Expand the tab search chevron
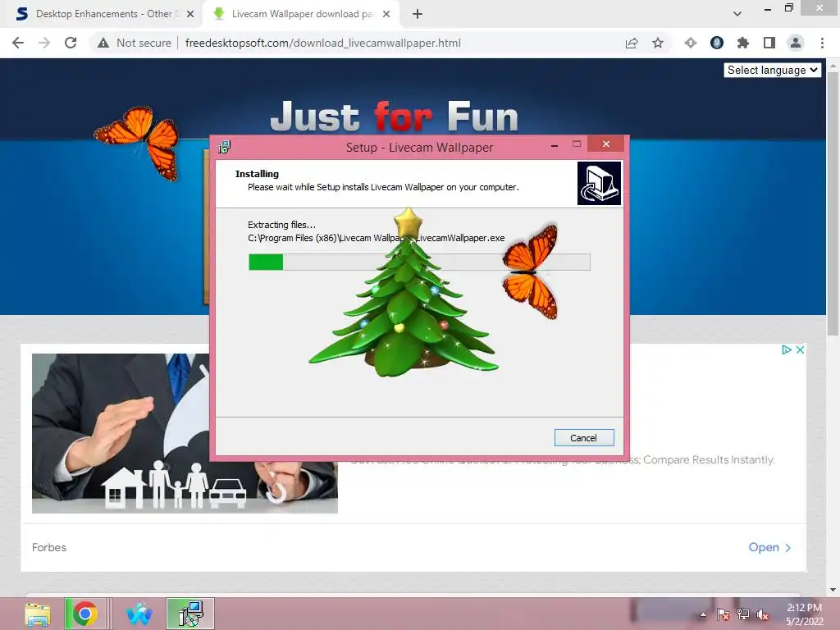 coord(737,14)
